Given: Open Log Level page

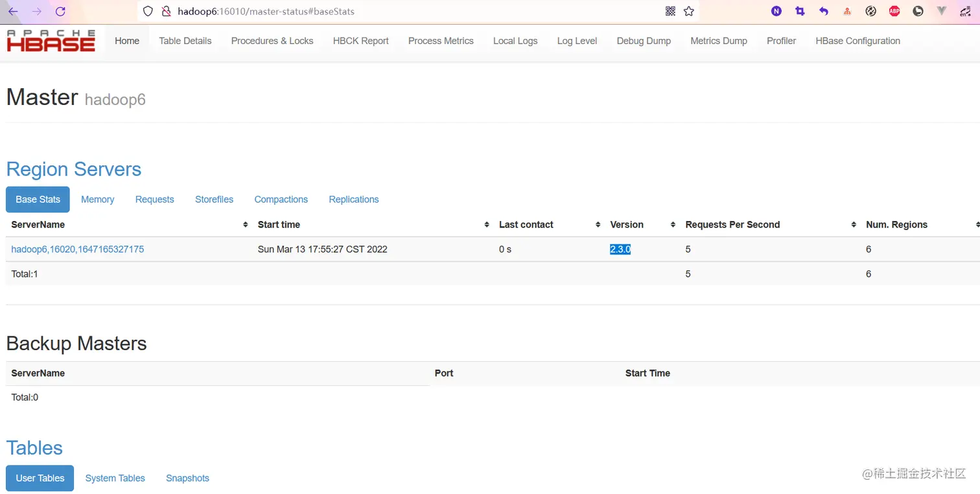Looking at the screenshot, I should (x=577, y=41).
